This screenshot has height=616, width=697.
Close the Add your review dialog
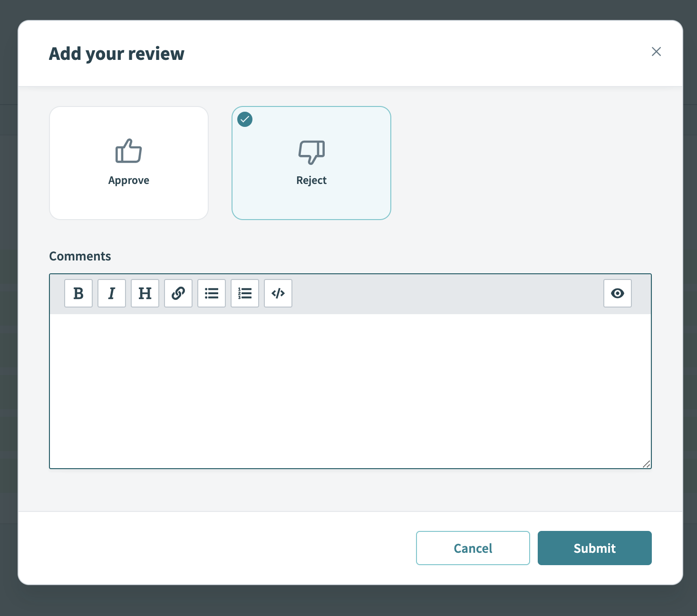[x=656, y=51]
